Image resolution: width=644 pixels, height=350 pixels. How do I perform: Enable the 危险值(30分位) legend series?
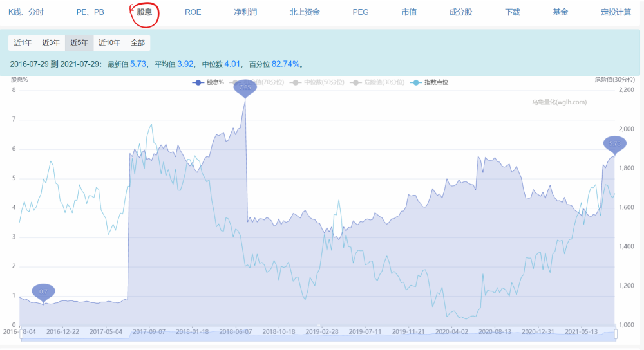377,82
